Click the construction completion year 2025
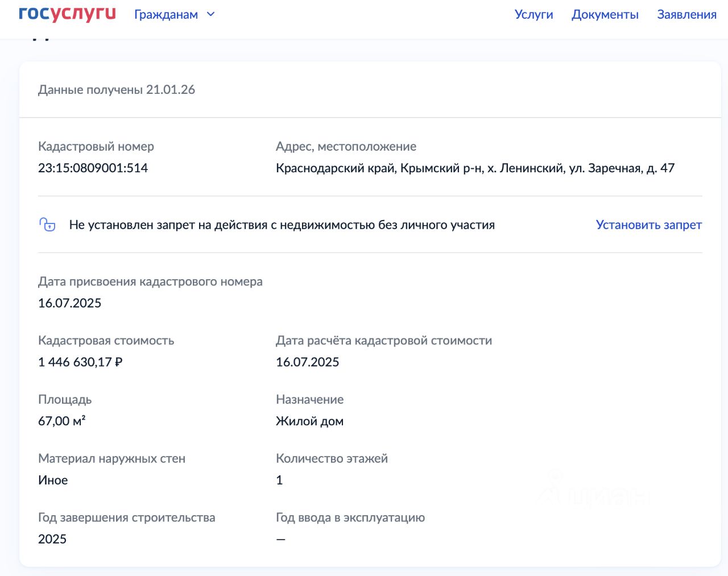This screenshot has width=728, height=576. pyautogui.click(x=52, y=539)
